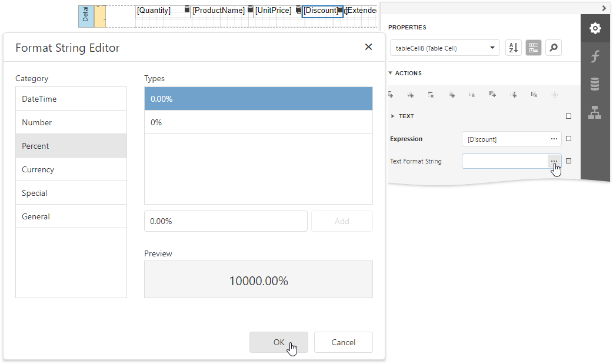Toggle the square marker beside Expression
Viewport: 613px width, 364px height.
(568, 139)
